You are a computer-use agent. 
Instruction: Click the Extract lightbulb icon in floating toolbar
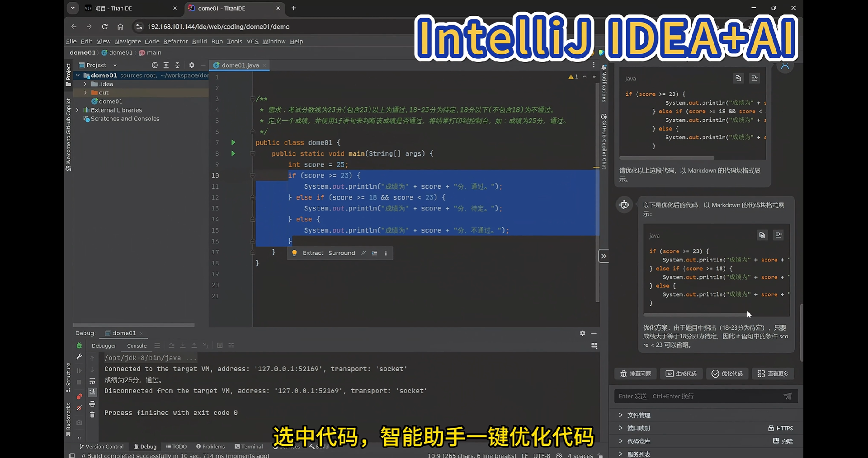coord(294,253)
